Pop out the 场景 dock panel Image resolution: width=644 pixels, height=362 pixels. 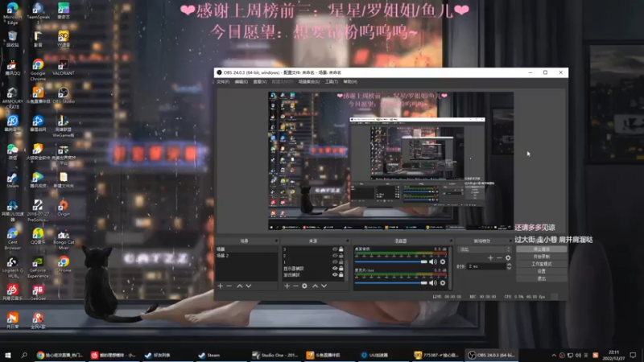tap(276, 241)
